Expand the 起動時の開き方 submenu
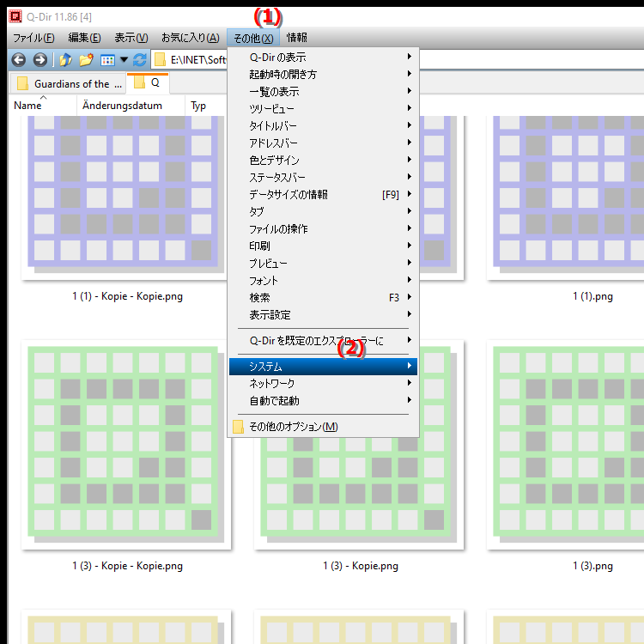 pos(323,75)
